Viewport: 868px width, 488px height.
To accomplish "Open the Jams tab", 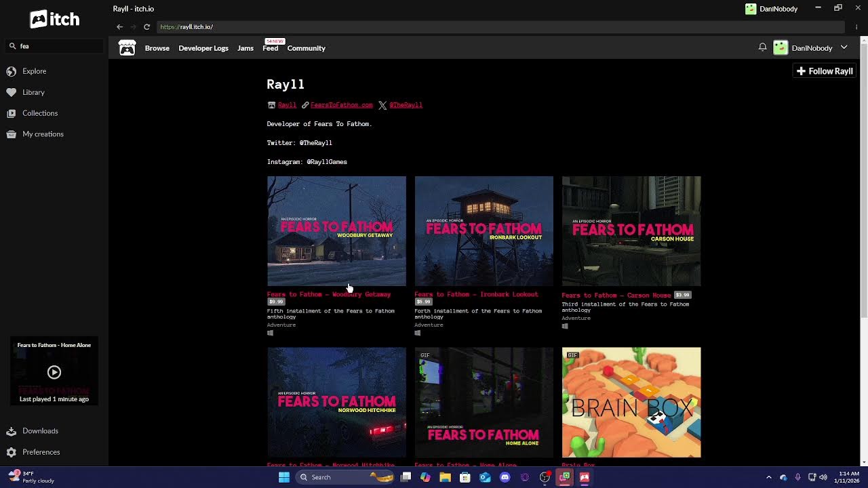I will click(x=245, y=48).
